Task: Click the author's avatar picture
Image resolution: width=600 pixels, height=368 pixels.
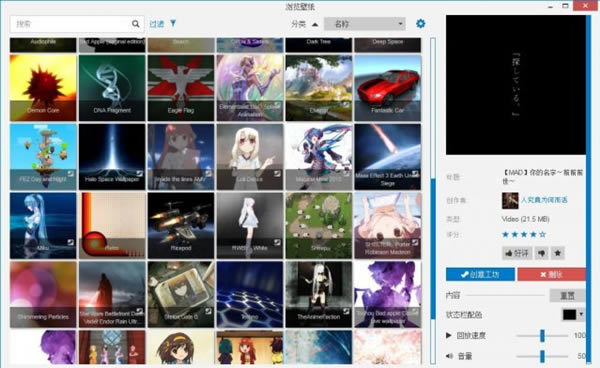Action: (x=510, y=200)
